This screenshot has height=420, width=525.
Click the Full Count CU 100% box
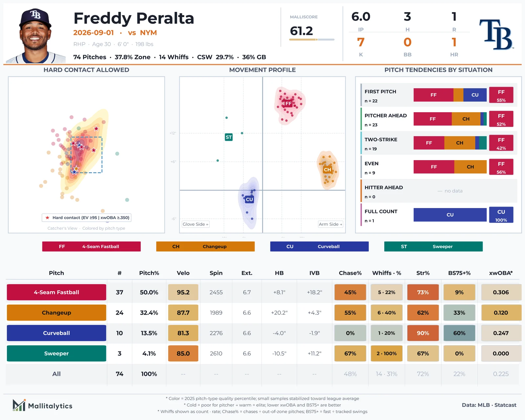501,215
